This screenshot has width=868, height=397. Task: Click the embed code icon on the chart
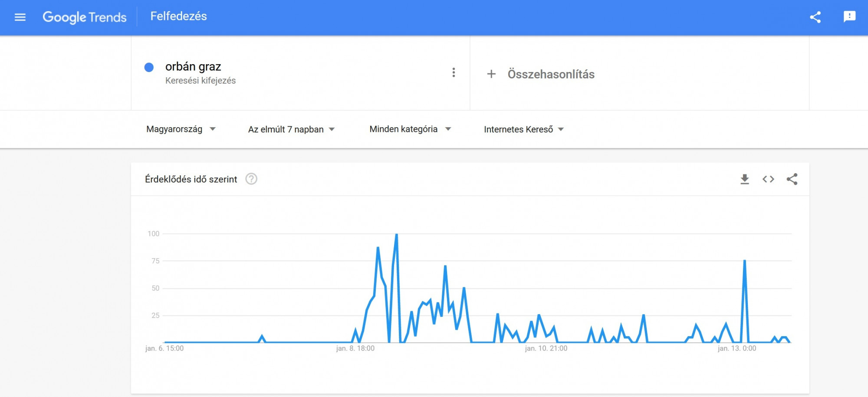point(768,179)
